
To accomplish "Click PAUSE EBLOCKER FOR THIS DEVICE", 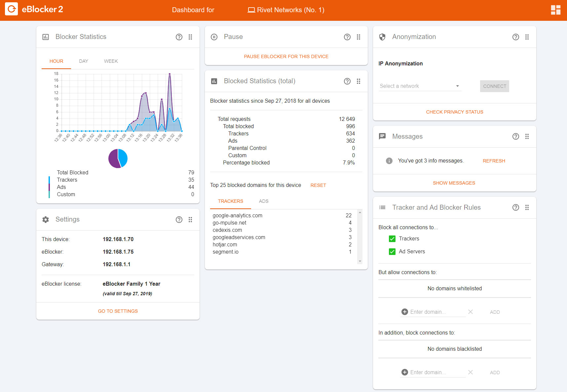I will click(x=286, y=56).
